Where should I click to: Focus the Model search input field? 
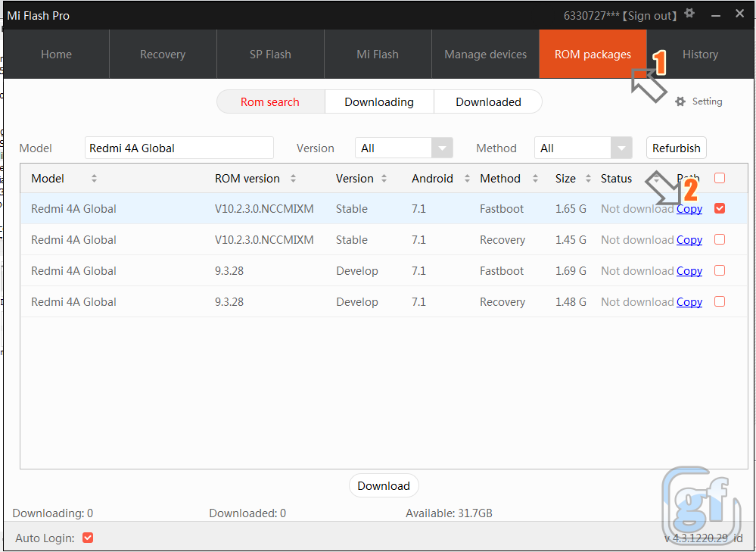point(179,148)
